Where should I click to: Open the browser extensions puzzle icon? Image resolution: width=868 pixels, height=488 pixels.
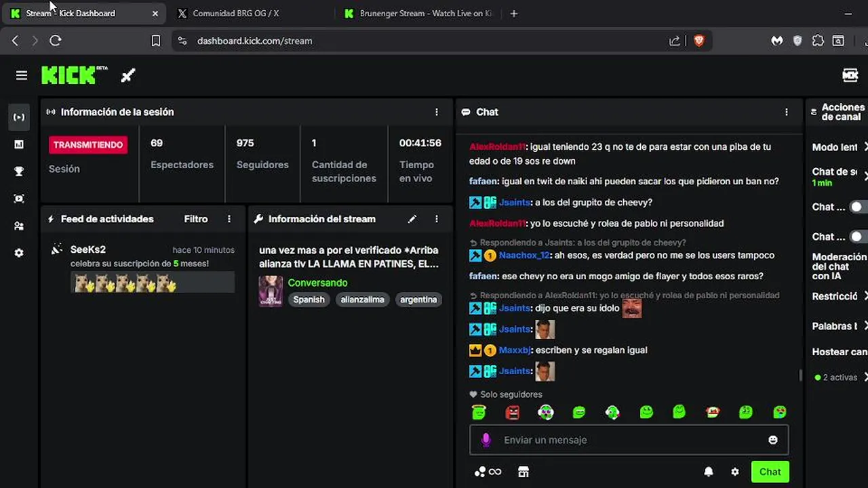click(x=818, y=41)
